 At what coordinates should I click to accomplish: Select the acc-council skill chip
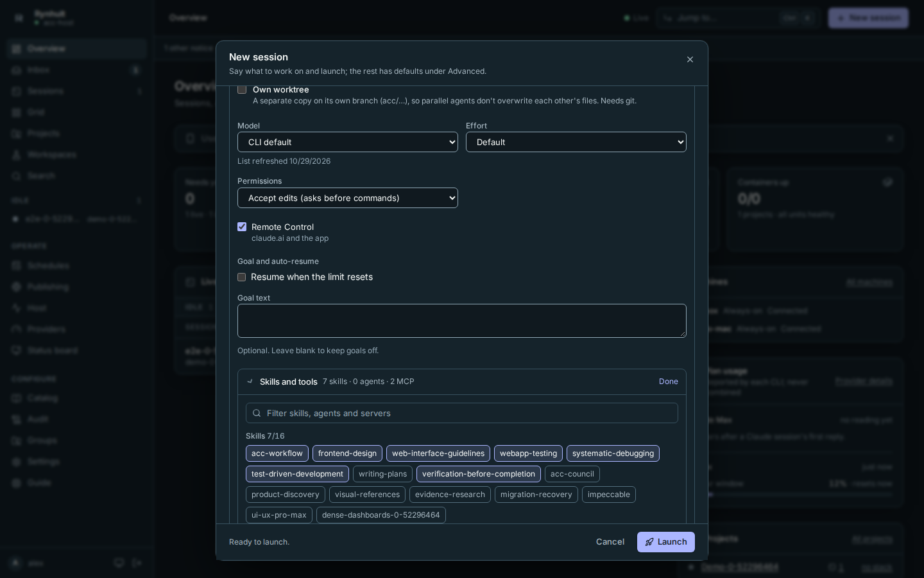572,474
